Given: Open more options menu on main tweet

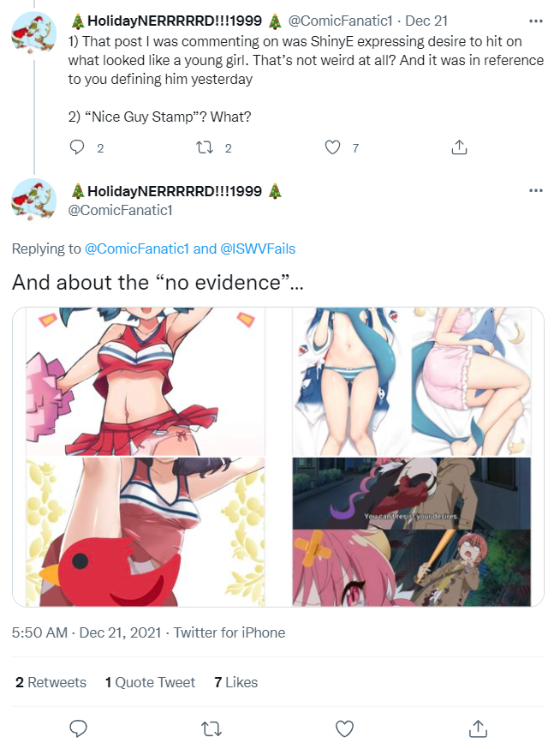Looking at the screenshot, I should click(536, 190).
